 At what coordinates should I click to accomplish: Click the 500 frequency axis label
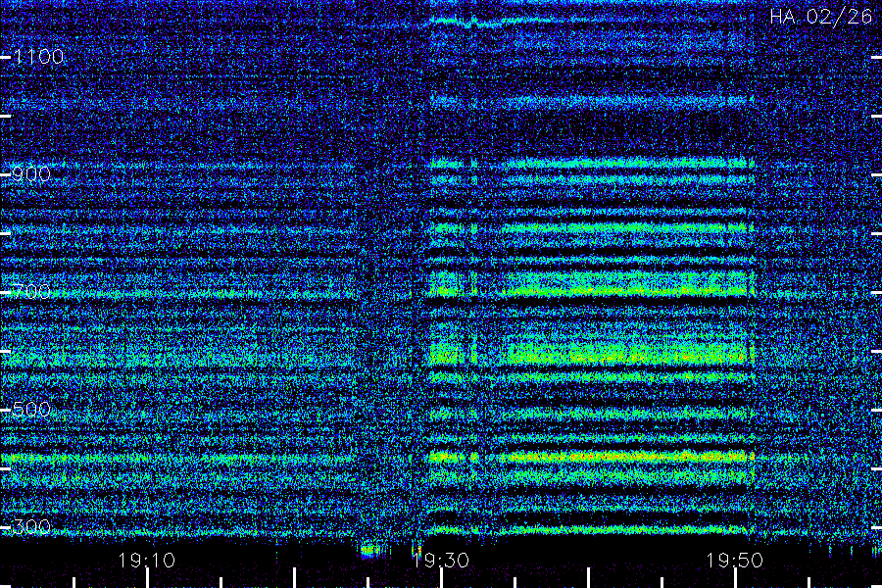[x=31, y=409]
